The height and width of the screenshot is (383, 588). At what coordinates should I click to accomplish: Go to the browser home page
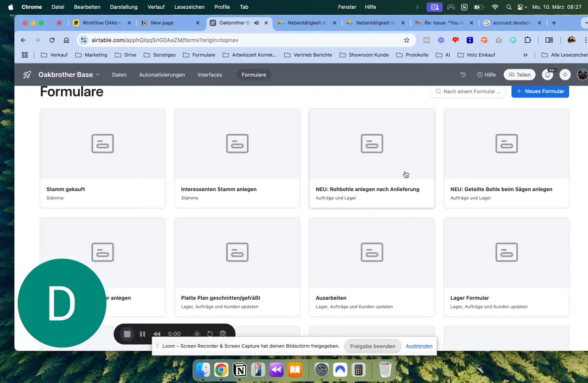click(x=67, y=40)
